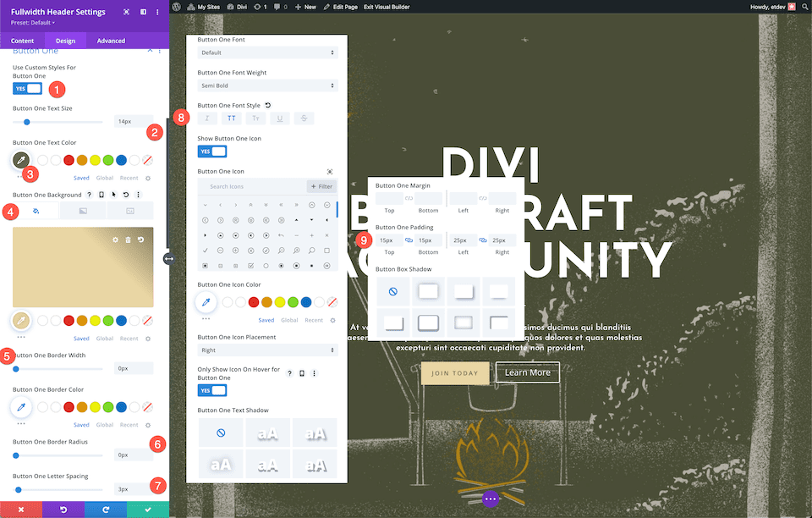Viewport: 812px width, 518px height.
Task: Toggle italic font style for Button One
Action: 207,118
